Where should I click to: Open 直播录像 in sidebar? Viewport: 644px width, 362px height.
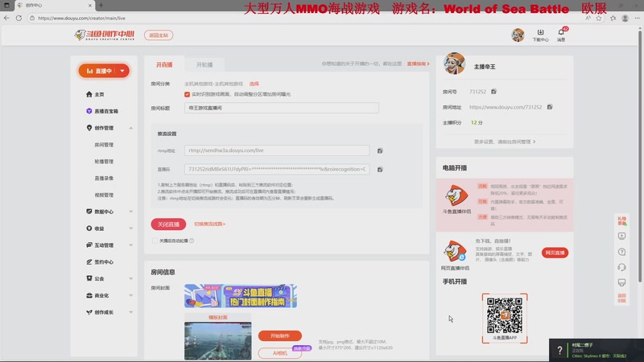click(104, 178)
